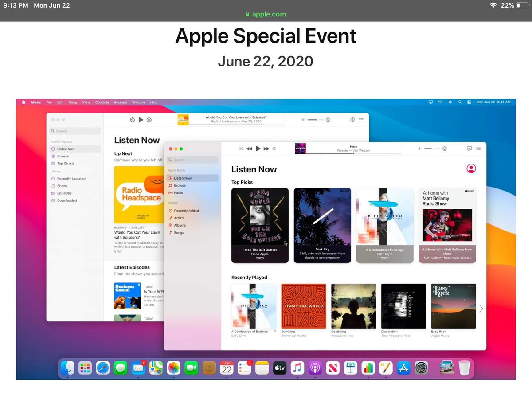
Task: Open the Account menu
Action: pos(121,102)
